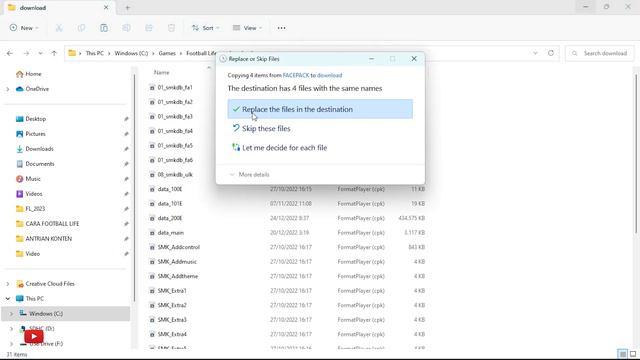Click the Search download field
Viewport: 640px width, 360px height.
(600, 53)
